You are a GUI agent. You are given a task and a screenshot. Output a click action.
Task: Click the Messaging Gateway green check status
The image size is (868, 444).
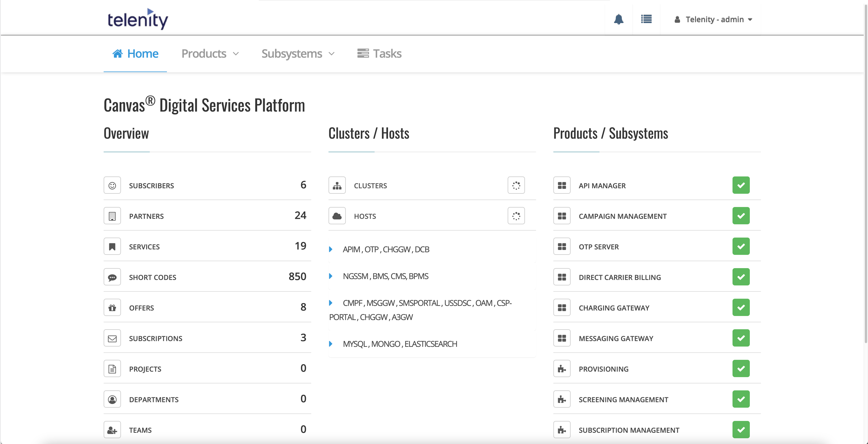[741, 338]
